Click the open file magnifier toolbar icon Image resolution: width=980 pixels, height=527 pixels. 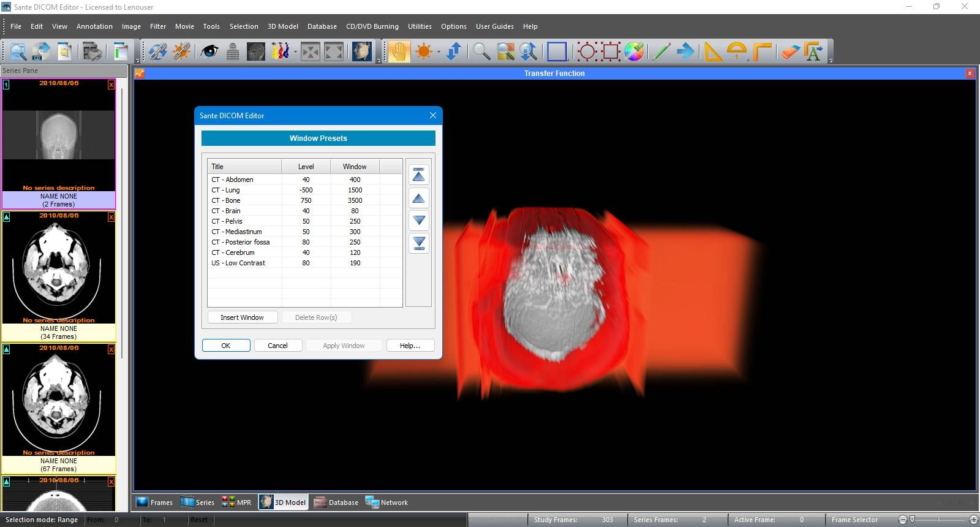coord(18,51)
